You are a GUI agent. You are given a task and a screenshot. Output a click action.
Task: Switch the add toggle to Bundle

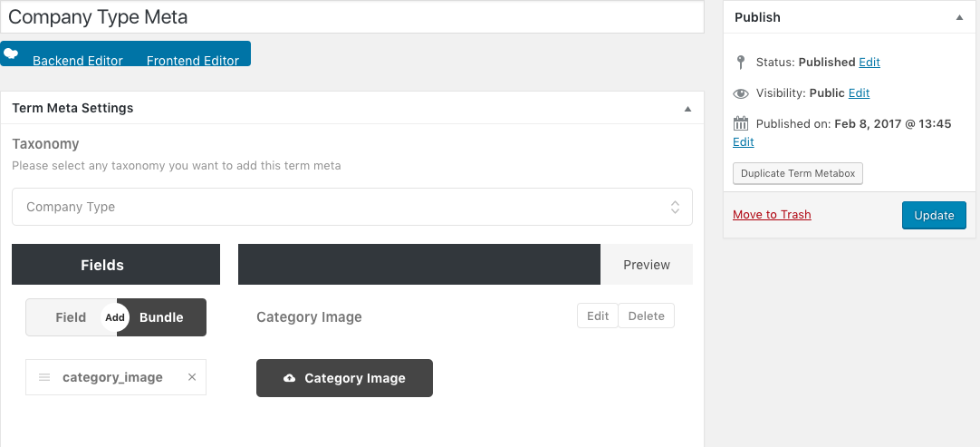point(163,317)
